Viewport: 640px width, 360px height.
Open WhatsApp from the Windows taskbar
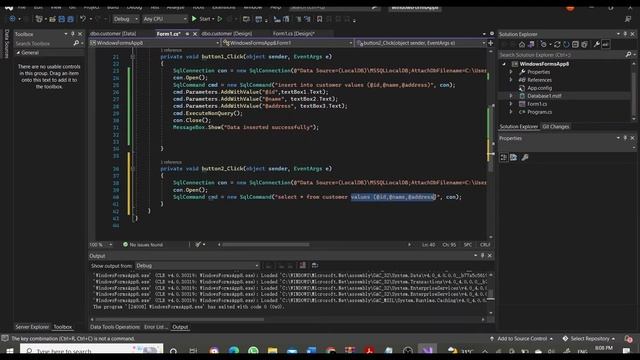pyautogui.click(x=253, y=351)
